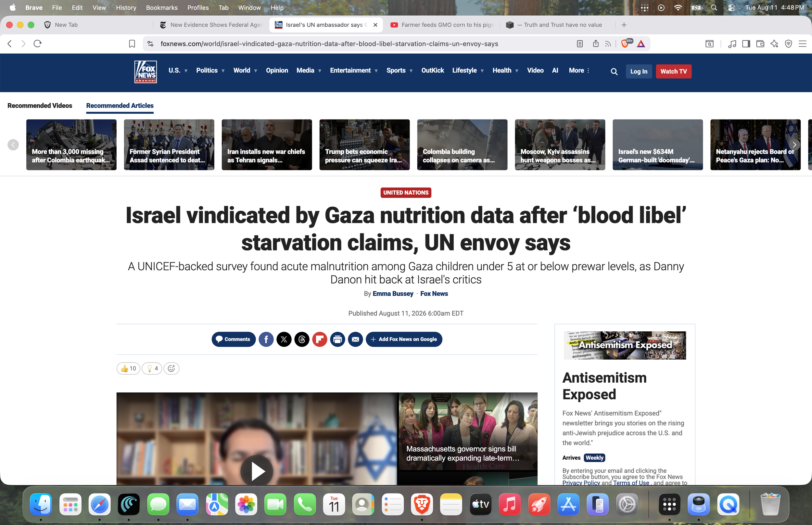Open Brave Shields panel
This screenshot has height=525, width=812.
click(625, 44)
